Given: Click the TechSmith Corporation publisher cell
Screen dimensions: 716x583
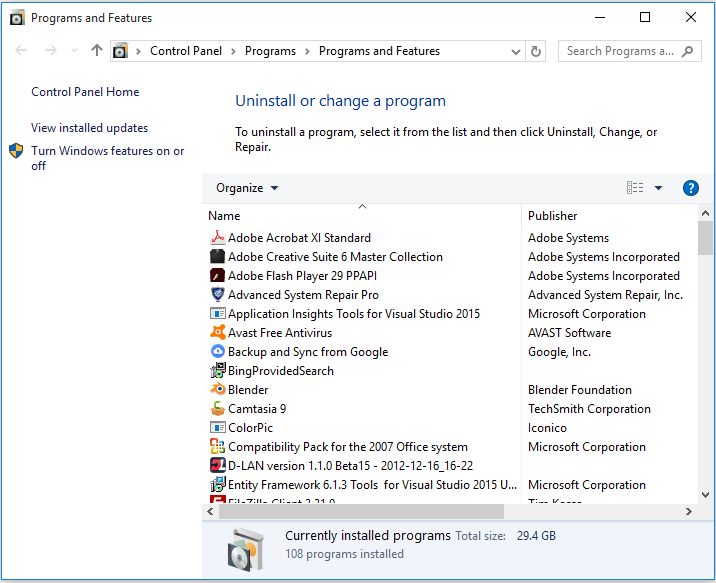Looking at the screenshot, I should (589, 409).
